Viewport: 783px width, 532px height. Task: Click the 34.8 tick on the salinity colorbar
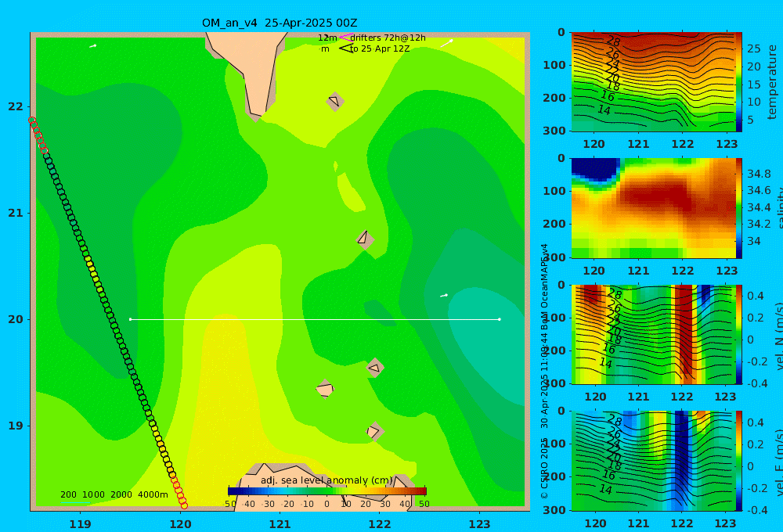pyautogui.click(x=759, y=174)
